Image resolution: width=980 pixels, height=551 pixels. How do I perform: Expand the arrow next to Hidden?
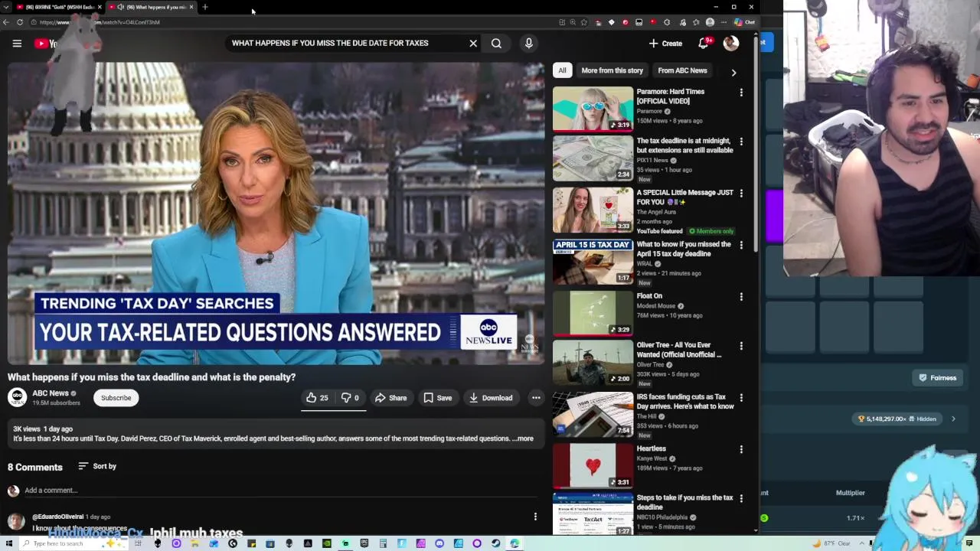click(953, 419)
